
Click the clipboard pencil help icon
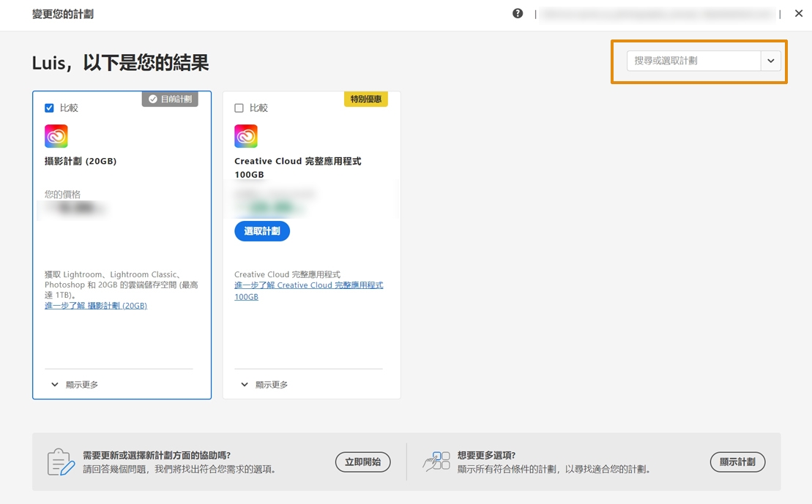pyautogui.click(x=61, y=462)
